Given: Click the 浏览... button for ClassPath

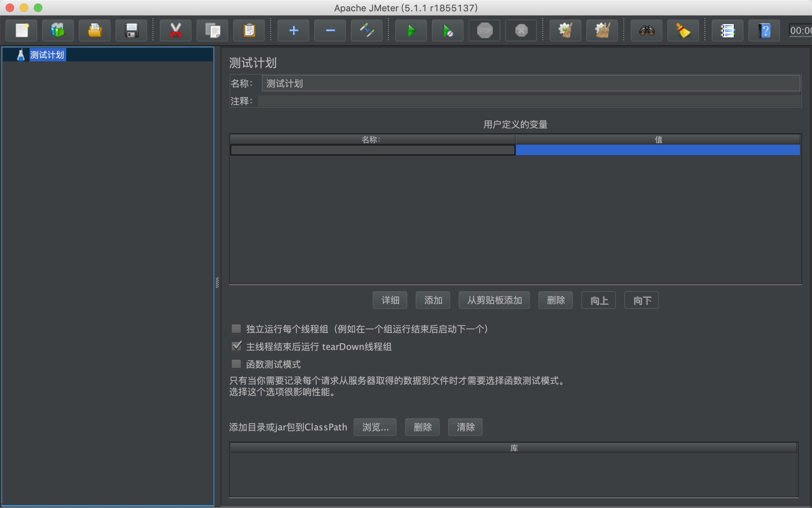Looking at the screenshot, I should (375, 427).
